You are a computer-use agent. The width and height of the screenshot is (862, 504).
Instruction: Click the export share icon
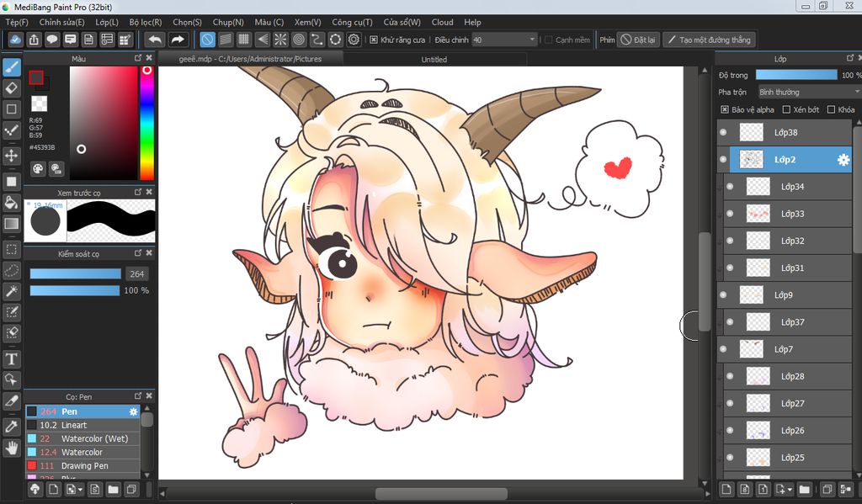[34, 40]
